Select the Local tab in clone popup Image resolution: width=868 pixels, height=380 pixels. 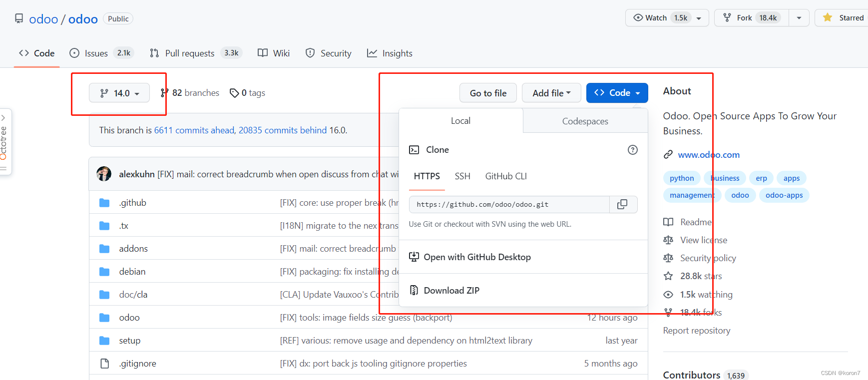(461, 121)
